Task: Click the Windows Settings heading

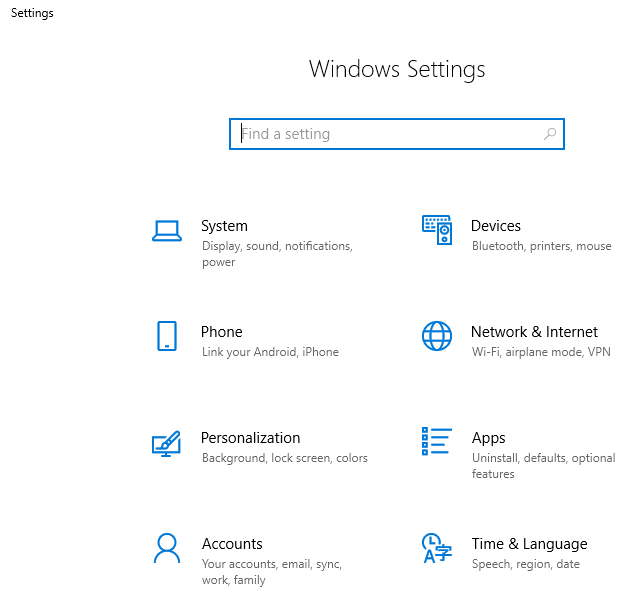Action: click(x=397, y=69)
